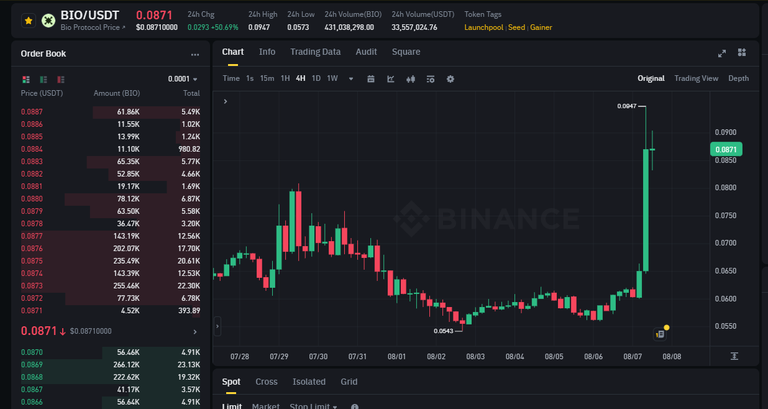Show both bids and asks order book view
Image resolution: width=768 pixels, height=409 pixels.
tap(26, 79)
